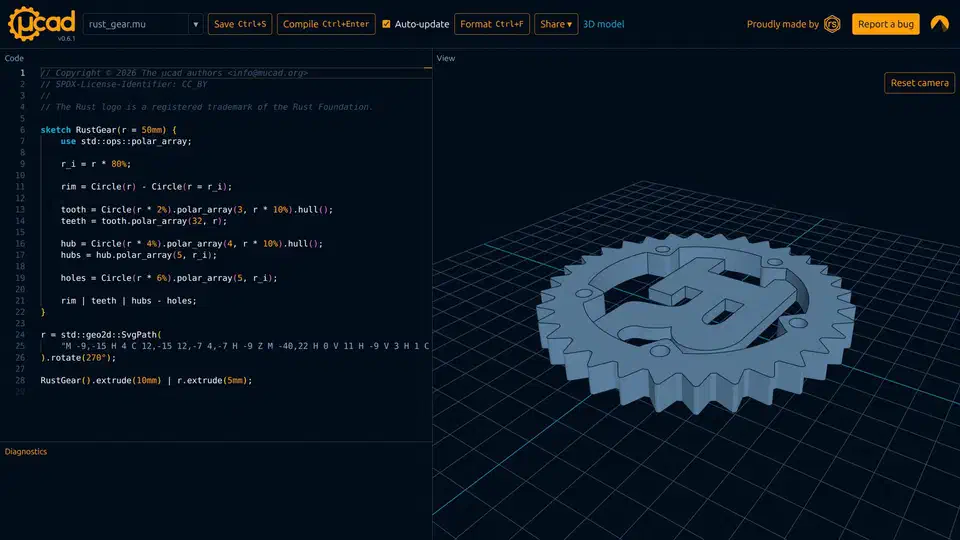960x540 pixels.
Task: Click the 'sketch RustGear(r = 50mm) {' line
Action: tap(108, 130)
